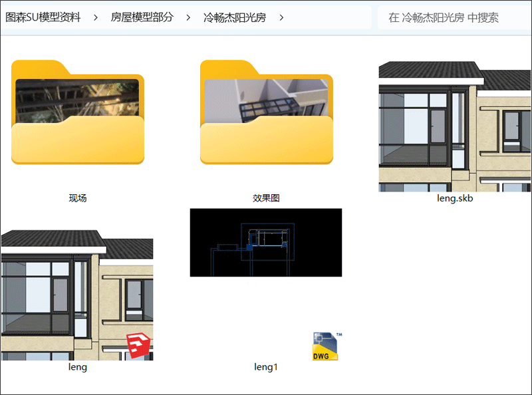Click the search box for 冷畅杰阳光房
532x395 pixels.
coord(452,18)
